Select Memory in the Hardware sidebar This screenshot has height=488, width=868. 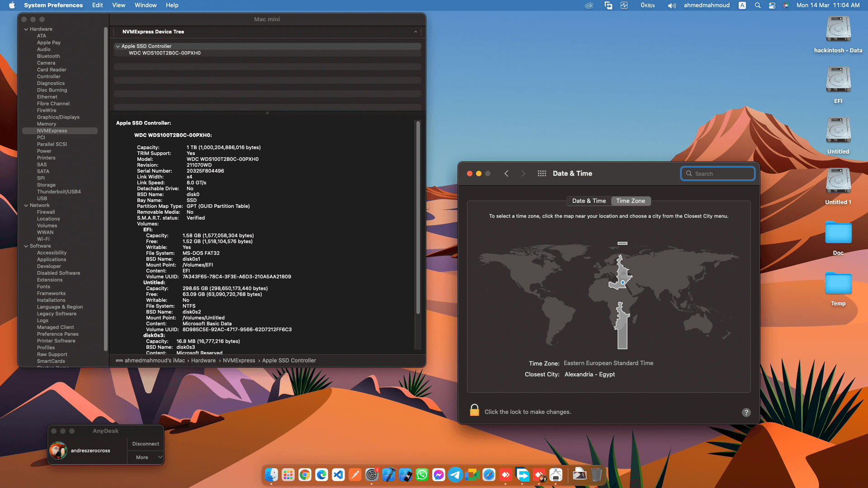pyautogui.click(x=47, y=124)
